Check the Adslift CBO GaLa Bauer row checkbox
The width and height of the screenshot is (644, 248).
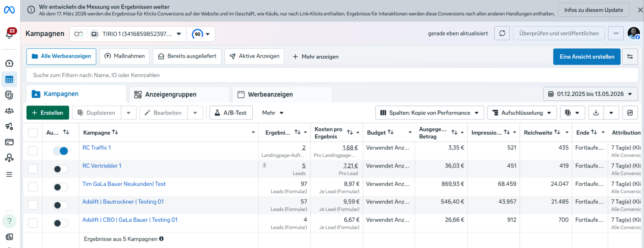pos(33,223)
